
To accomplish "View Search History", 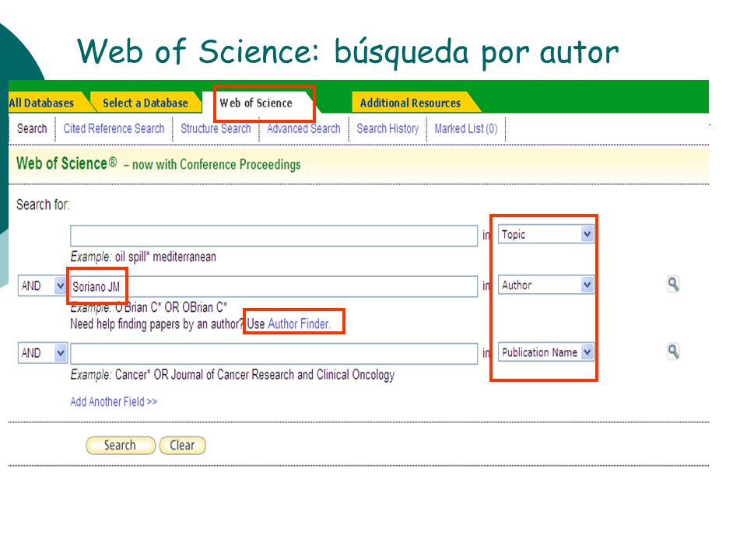I will [388, 128].
